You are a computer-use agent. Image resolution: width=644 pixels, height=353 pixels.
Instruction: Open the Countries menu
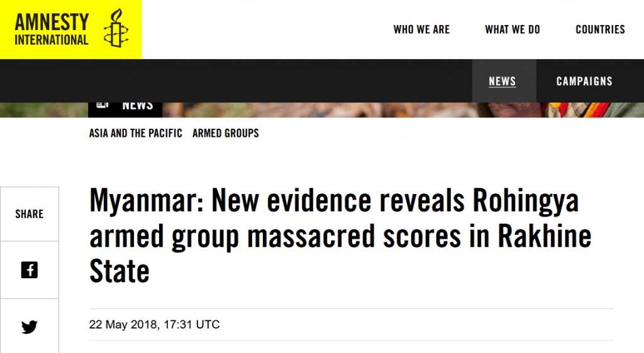(600, 30)
